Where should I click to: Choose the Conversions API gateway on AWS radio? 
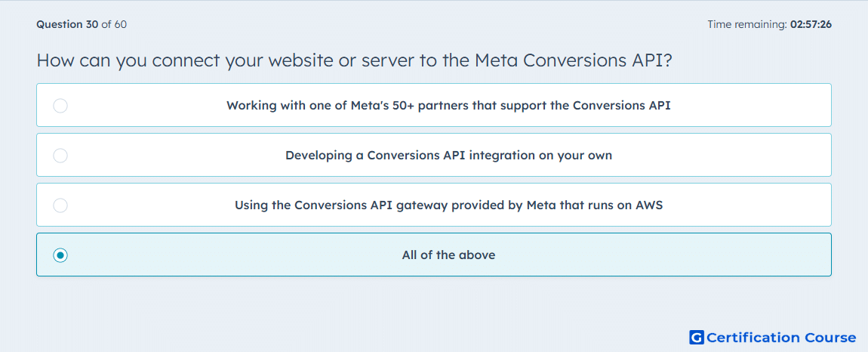point(60,205)
